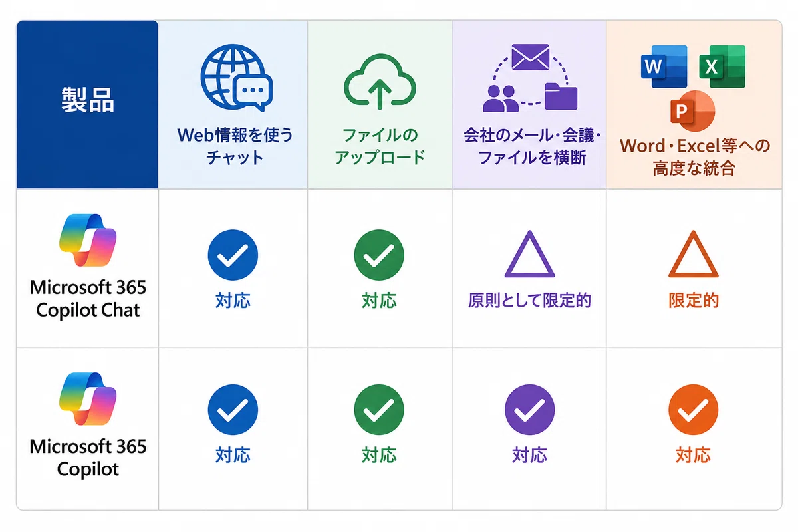Click Copilot Chat's blue web chat checkmark
This screenshot has height=532, width=798.
pos(233,253)
